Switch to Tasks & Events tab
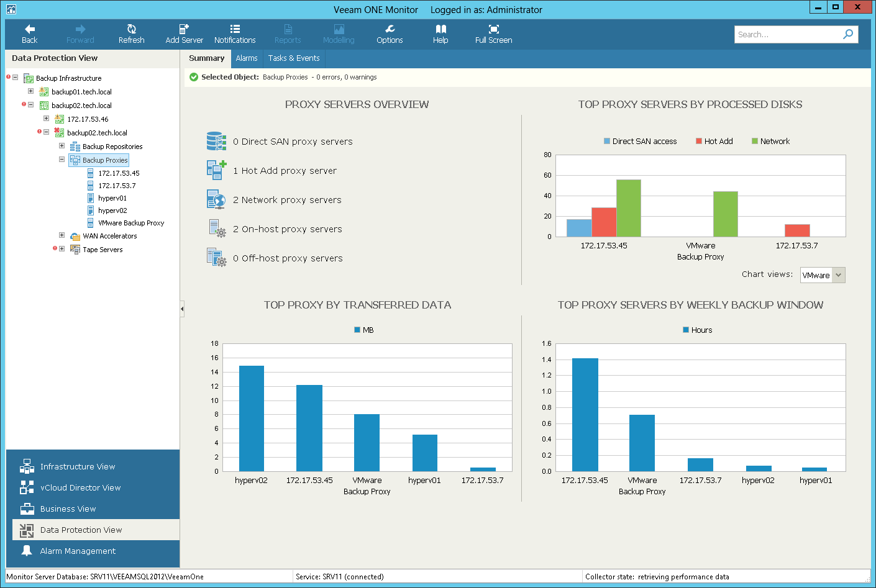This screenshot has height=588, width=876. click(294, 58)
